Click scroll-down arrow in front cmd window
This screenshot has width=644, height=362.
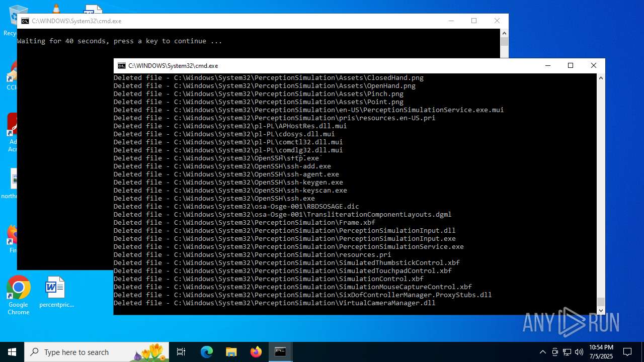(x=601, y=310)
